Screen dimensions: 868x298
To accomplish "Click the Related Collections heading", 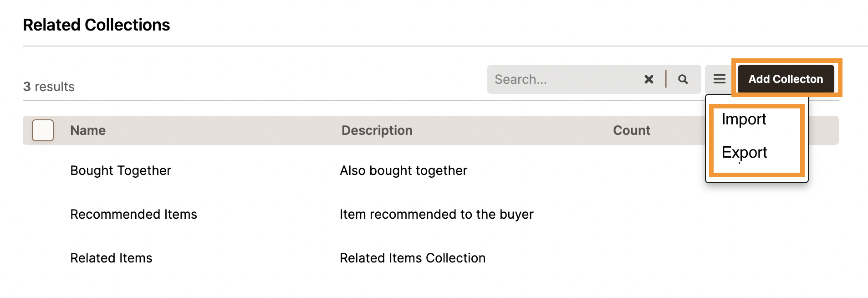I will click(97, 25).
